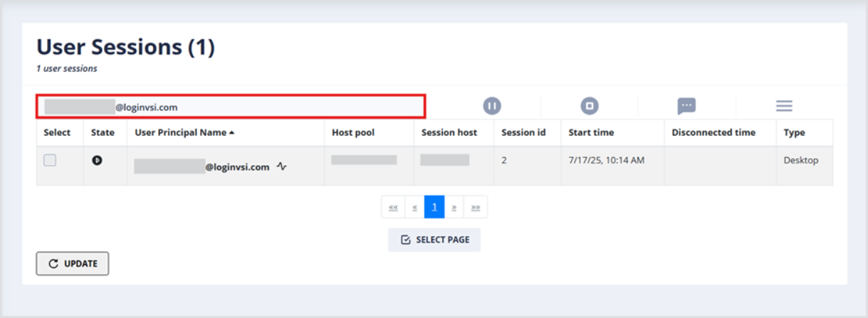
Task: Tick the checkbox for the loginvsi.com session
Action: 50,161
